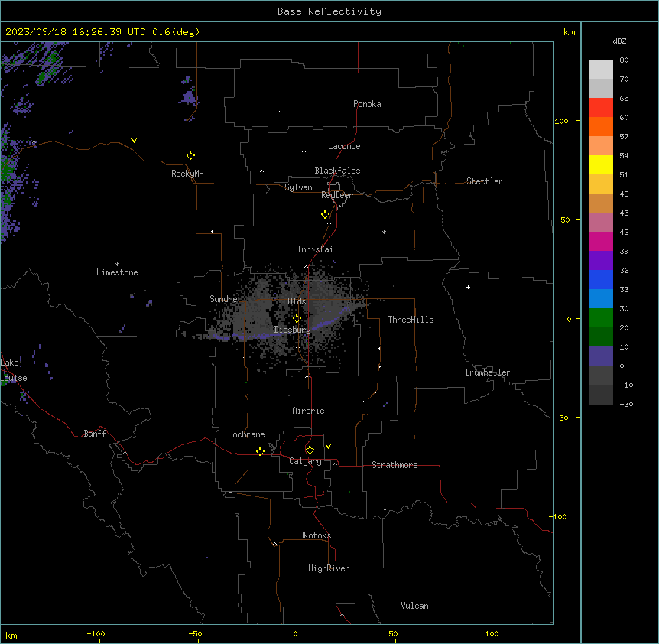Click the Airdrie label

pos(309,411)
